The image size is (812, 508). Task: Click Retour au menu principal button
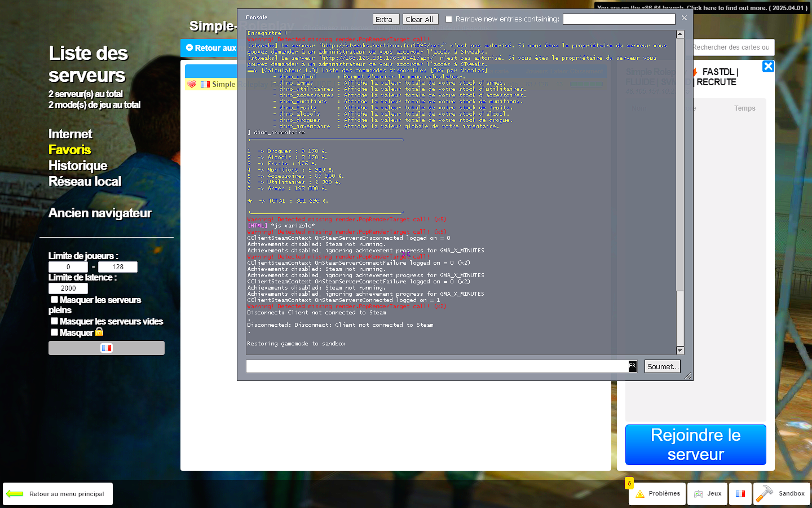point(58,494)
